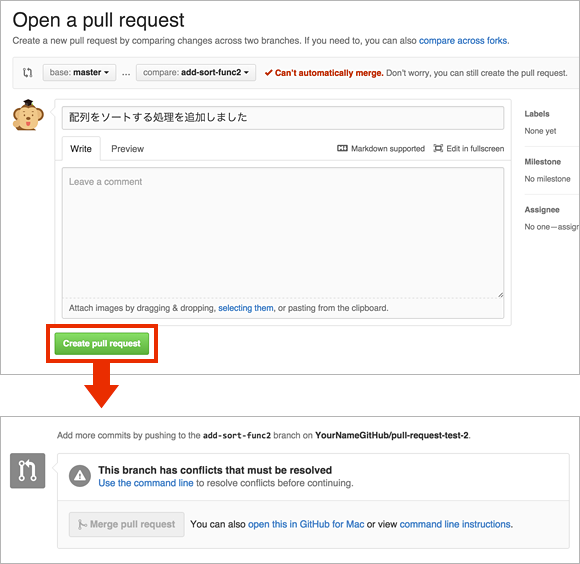Open the compare: add-sort-func2 dropdown

click(x=196, y=72)
